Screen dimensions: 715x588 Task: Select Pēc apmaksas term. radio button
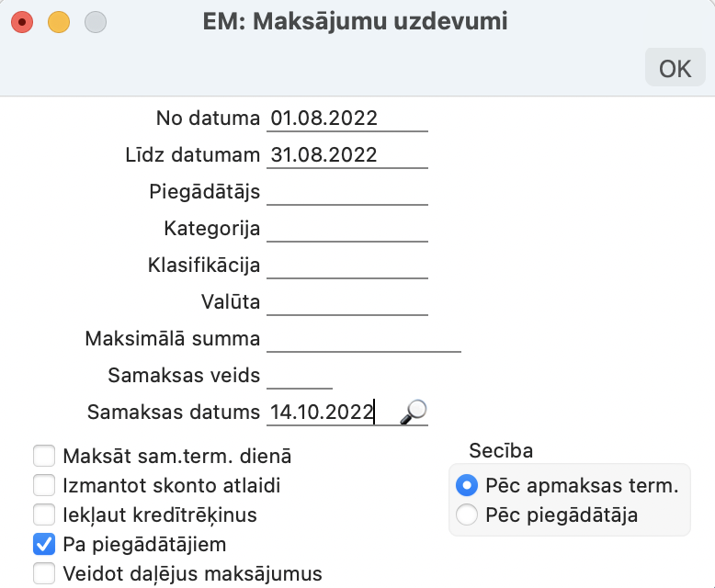pyautogui.click(x=467, y=485)
